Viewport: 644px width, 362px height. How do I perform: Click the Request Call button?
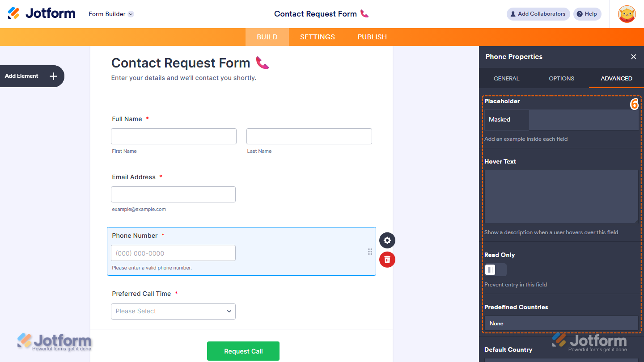[243, 351]
